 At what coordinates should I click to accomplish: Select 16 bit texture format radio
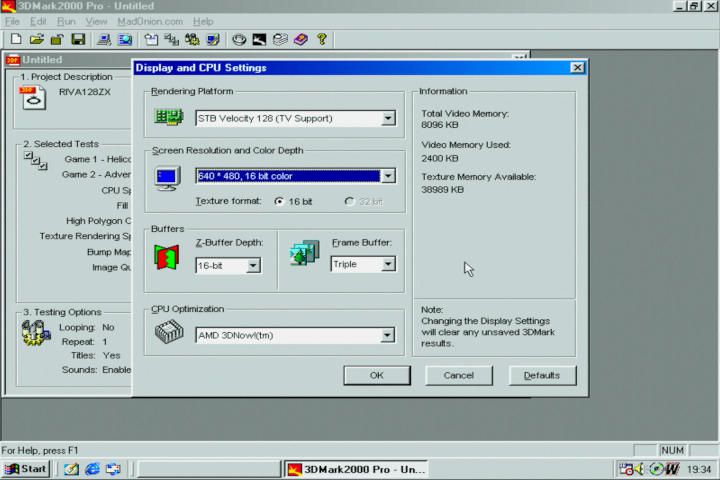pyautogui.click(x=279, y=202)
